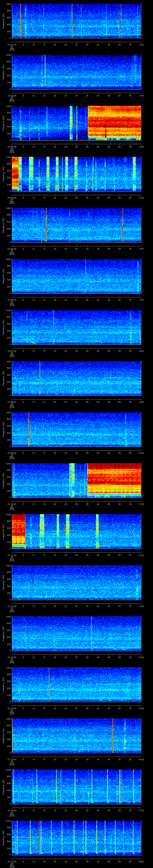The width and height of the screenshot is (153, 868).
Task: Click the 23:08:00 start time label
Action: [12, 402]
